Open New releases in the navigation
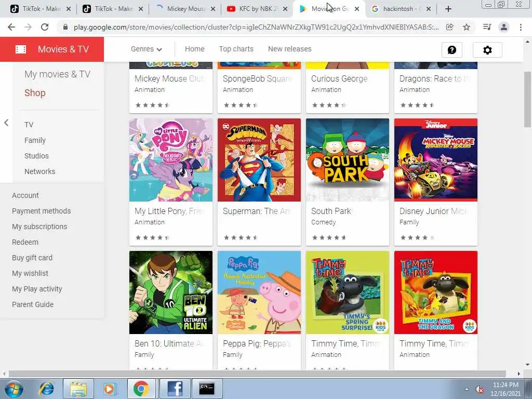532x399 pixels. coord(289,49)
